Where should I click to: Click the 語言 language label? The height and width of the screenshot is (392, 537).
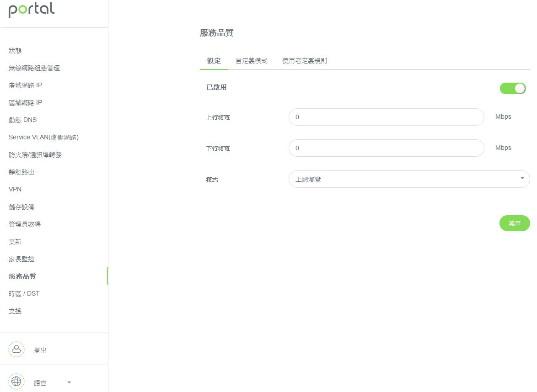click(x=40, y=383)
